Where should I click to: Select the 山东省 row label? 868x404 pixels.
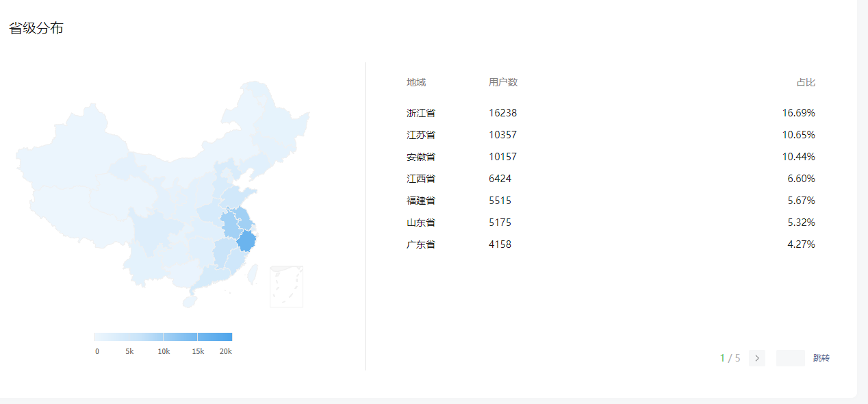421,223
